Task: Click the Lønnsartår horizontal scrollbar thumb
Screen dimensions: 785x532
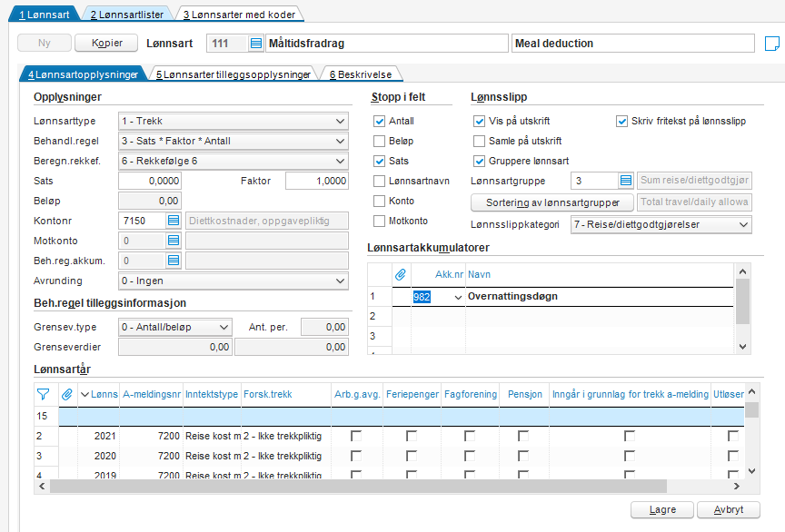Action: tap(359, 486)
